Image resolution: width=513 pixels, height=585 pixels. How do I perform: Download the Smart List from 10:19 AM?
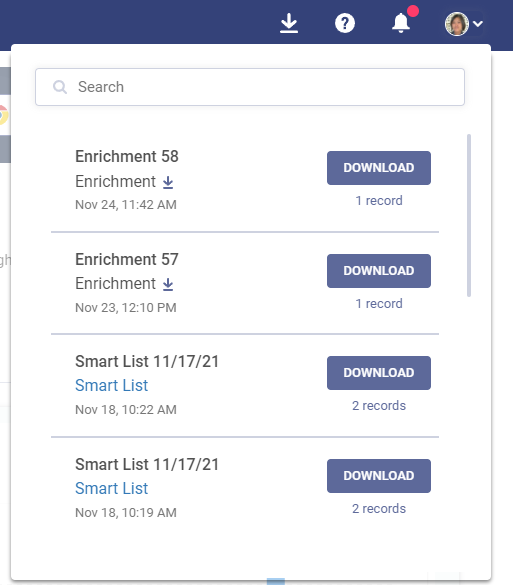(379, 476)
